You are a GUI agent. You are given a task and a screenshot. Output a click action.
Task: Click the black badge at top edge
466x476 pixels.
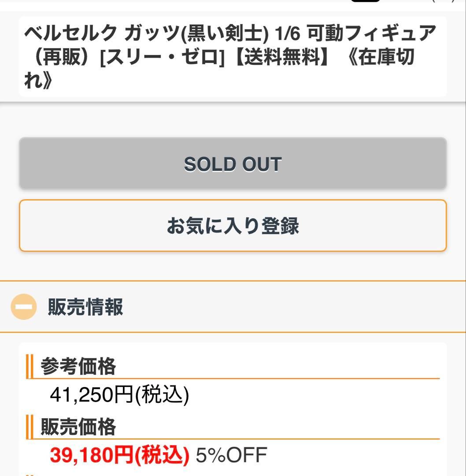(x=365, y=1)
